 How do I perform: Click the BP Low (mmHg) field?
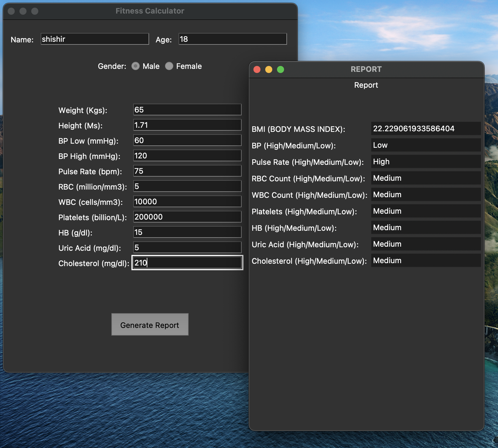(187, 140)
